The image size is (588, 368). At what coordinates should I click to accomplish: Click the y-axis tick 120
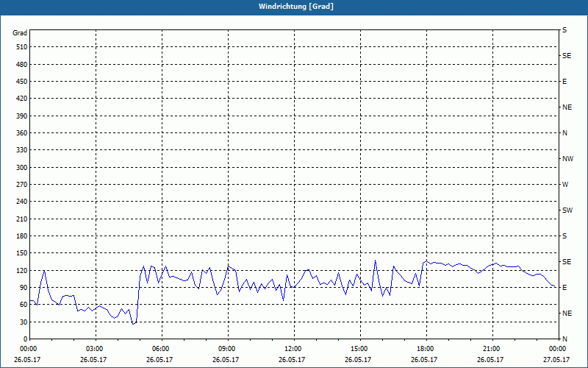tap(22, 270)
